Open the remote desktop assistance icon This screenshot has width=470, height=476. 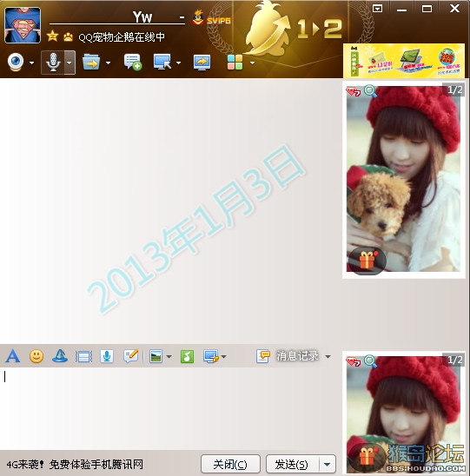(162, 62)
